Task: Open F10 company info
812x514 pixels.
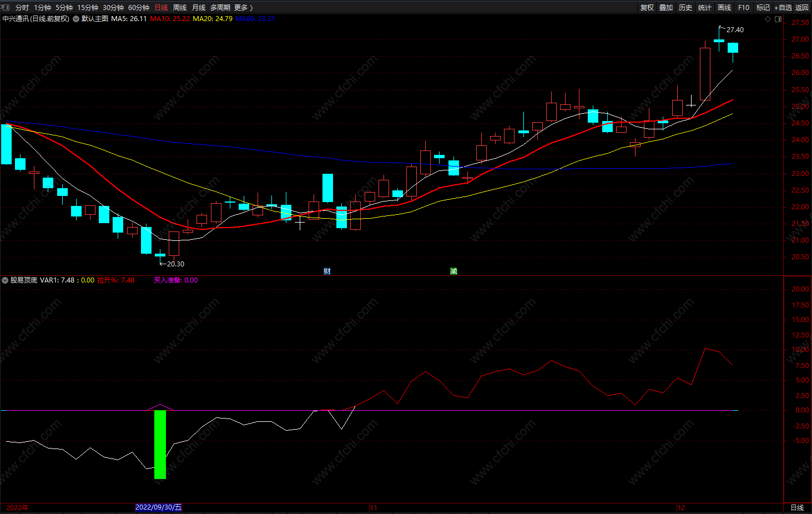Action: [744, 7]
